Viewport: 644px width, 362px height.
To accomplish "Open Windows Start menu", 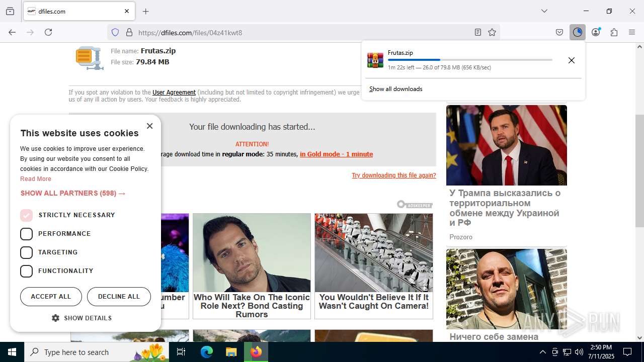I will (12, 352).
